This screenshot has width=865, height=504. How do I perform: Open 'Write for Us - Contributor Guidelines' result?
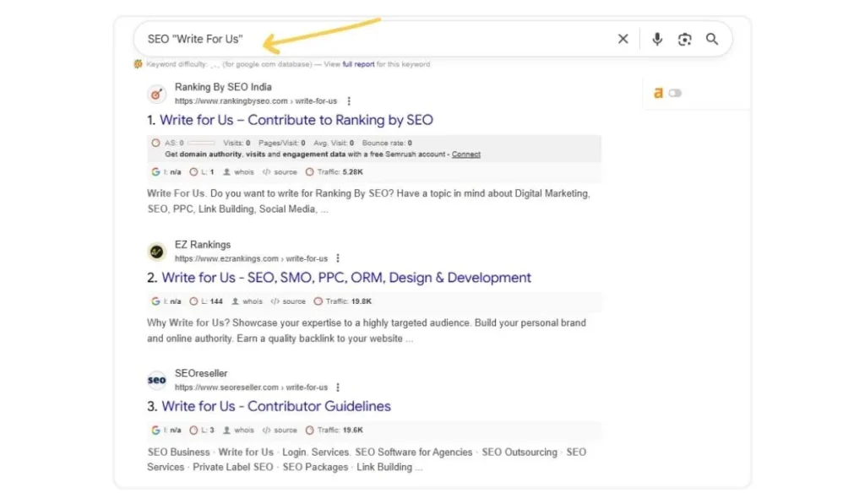277,406
